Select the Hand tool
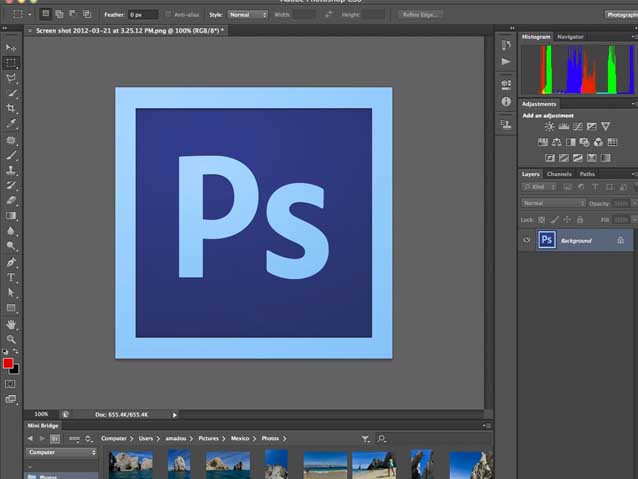 (x=11, y=324)
